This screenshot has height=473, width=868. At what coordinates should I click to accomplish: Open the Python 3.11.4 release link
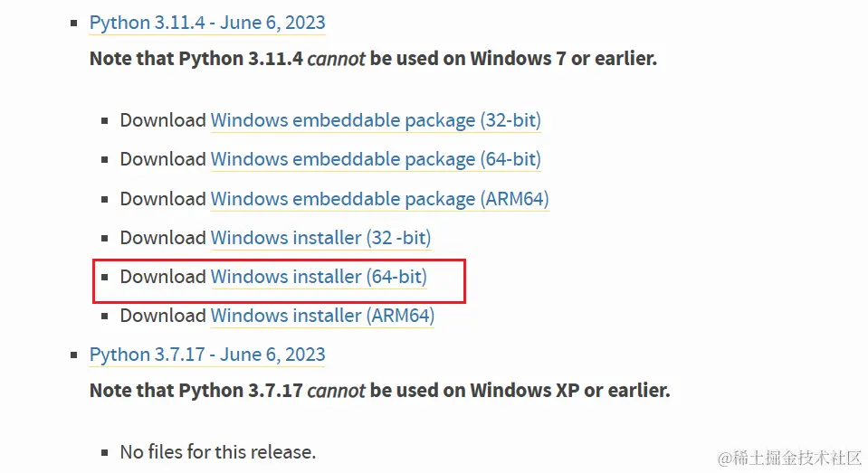[207, 23]
